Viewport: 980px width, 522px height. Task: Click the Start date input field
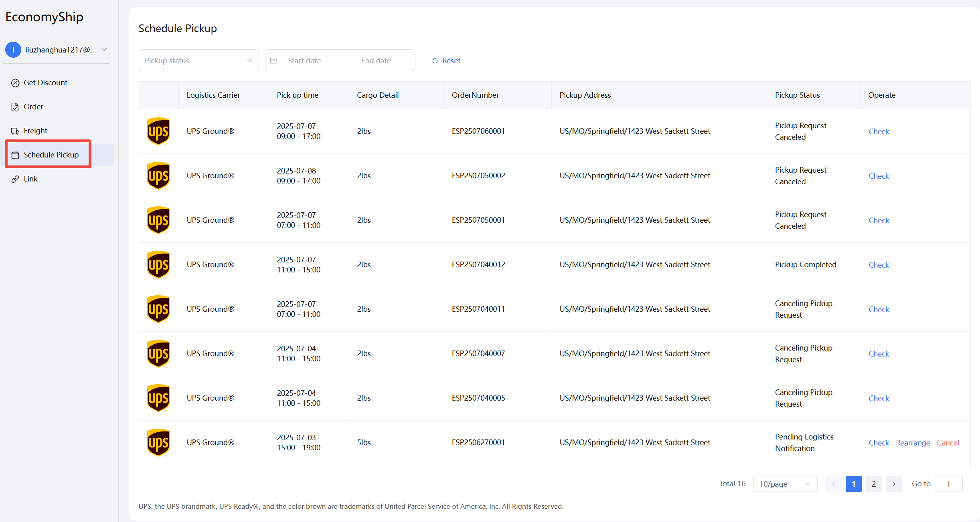[304, 60]
